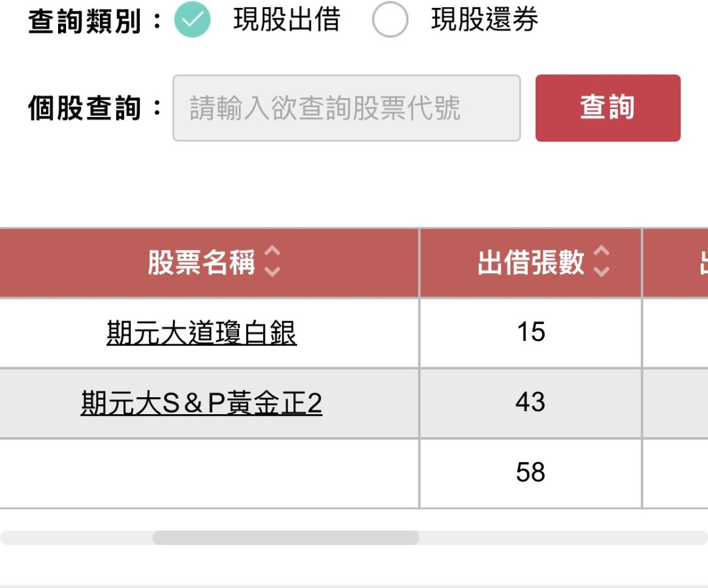The height and width of the screenshot is (588, 708).
Task: Click the total cell showing 58
Action: coord(530,472)
